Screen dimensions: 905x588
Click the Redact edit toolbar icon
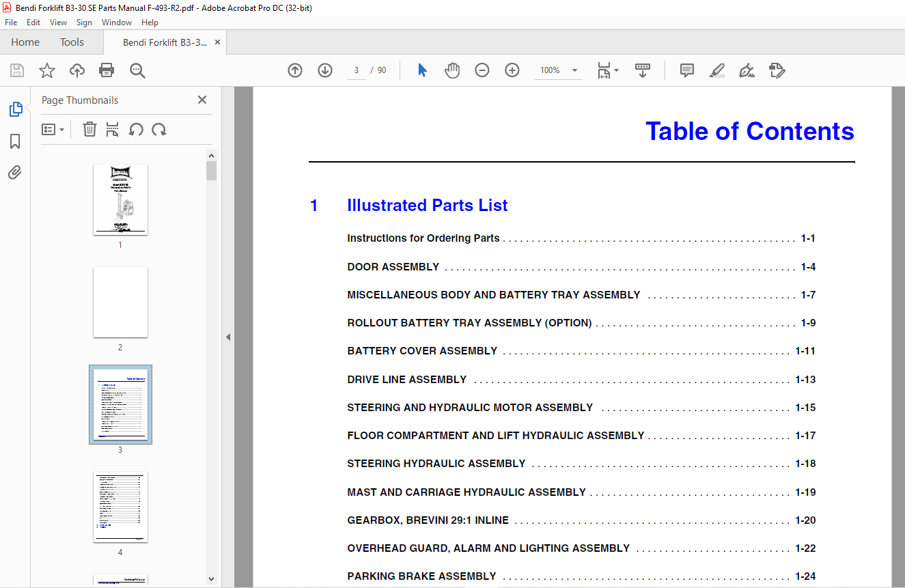pyautogui.click(x=777, y=70)
